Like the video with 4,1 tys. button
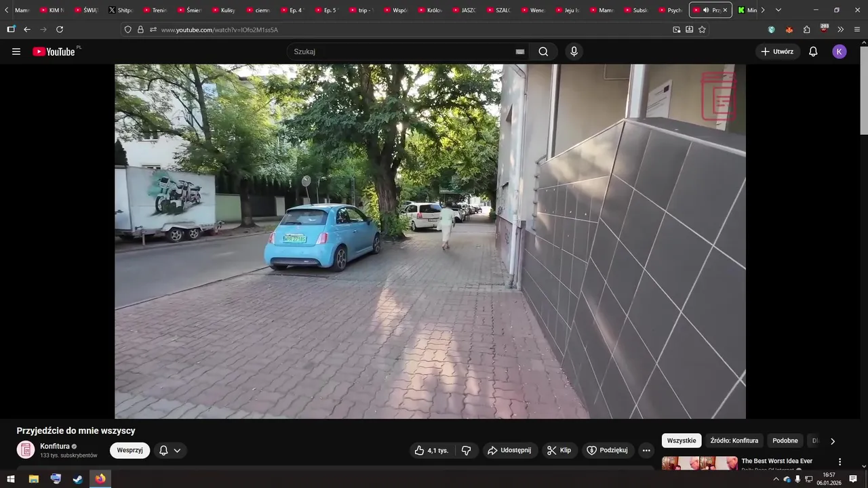The image size is (868, 488). pos(431,450)
